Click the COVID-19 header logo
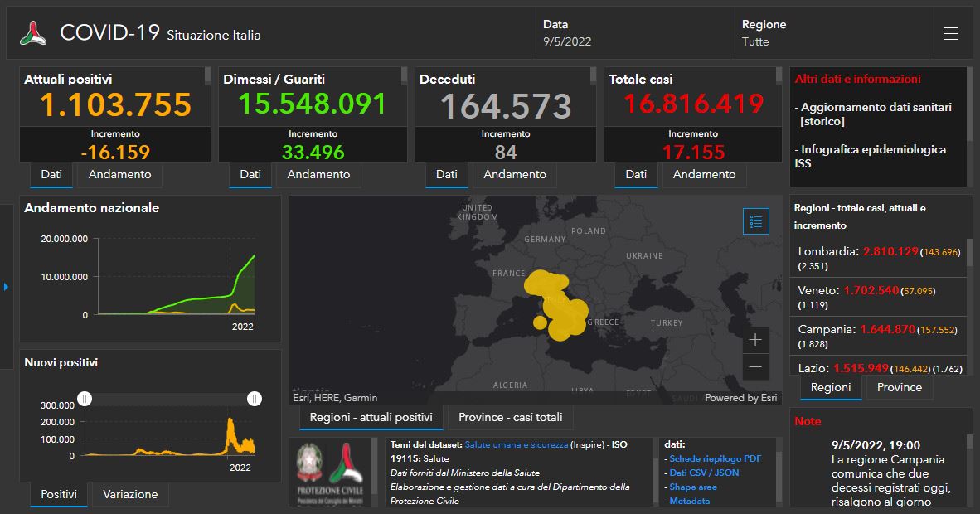Viewport: 980px width, 514px height. (x=33, y=33)
